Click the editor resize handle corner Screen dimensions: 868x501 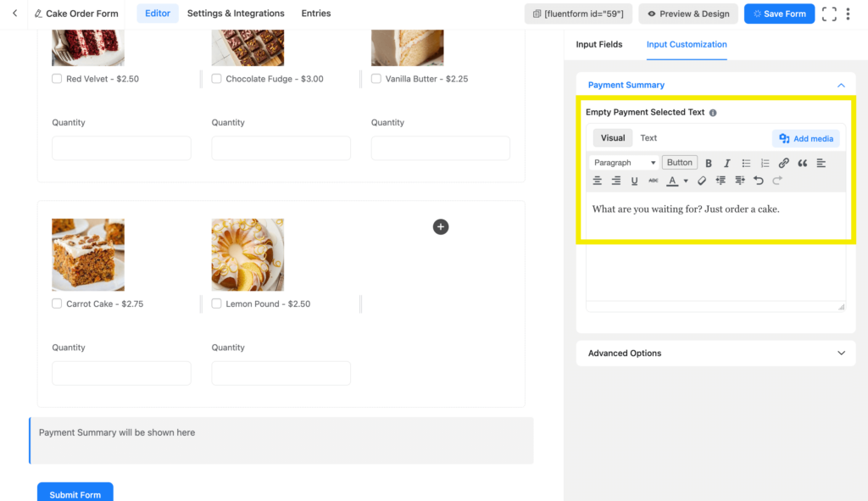[841, 307]
